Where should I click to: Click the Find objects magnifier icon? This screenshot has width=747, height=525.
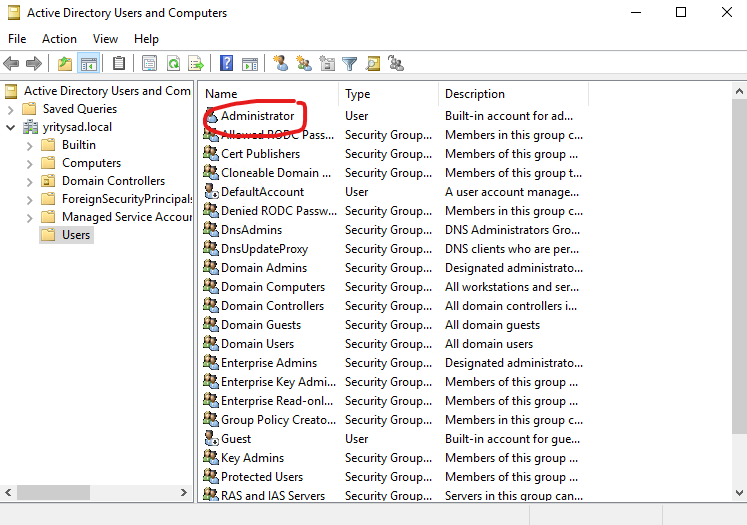pos(373,63)
